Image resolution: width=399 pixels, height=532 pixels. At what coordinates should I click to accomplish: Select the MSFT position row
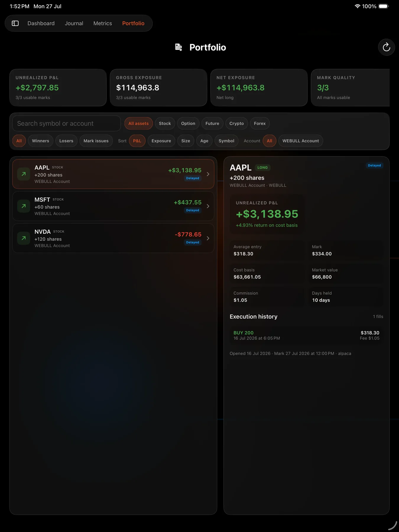(x=113, y=206)
